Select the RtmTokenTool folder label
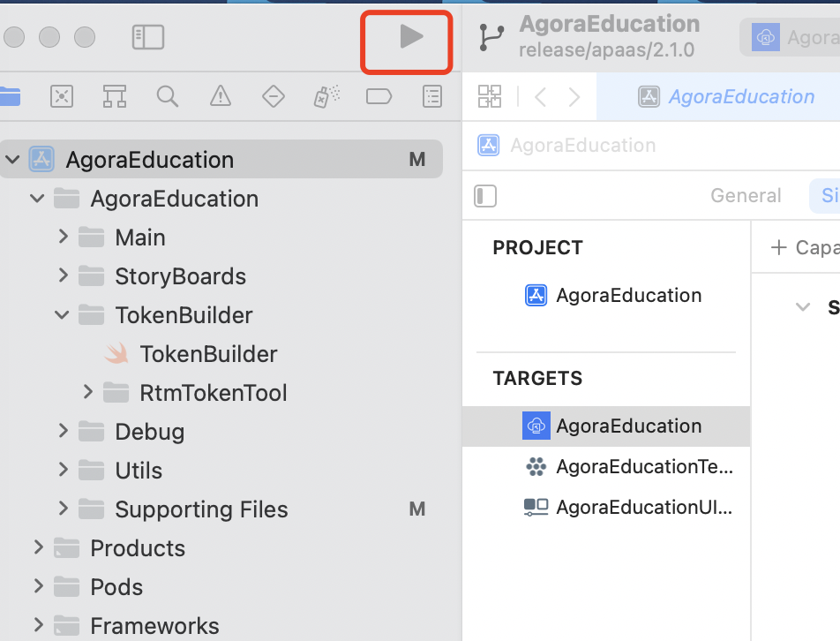The width and height of the screenshot is (840, 641). [214, 393]
